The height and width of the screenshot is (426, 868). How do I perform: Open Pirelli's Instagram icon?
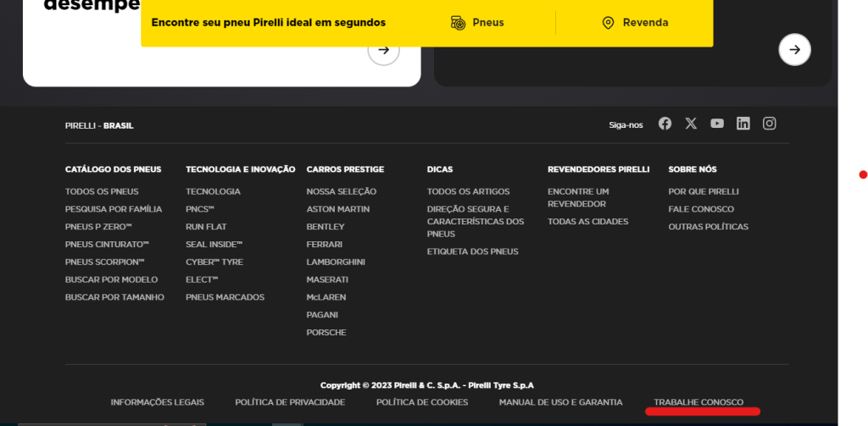pos(770,124)
